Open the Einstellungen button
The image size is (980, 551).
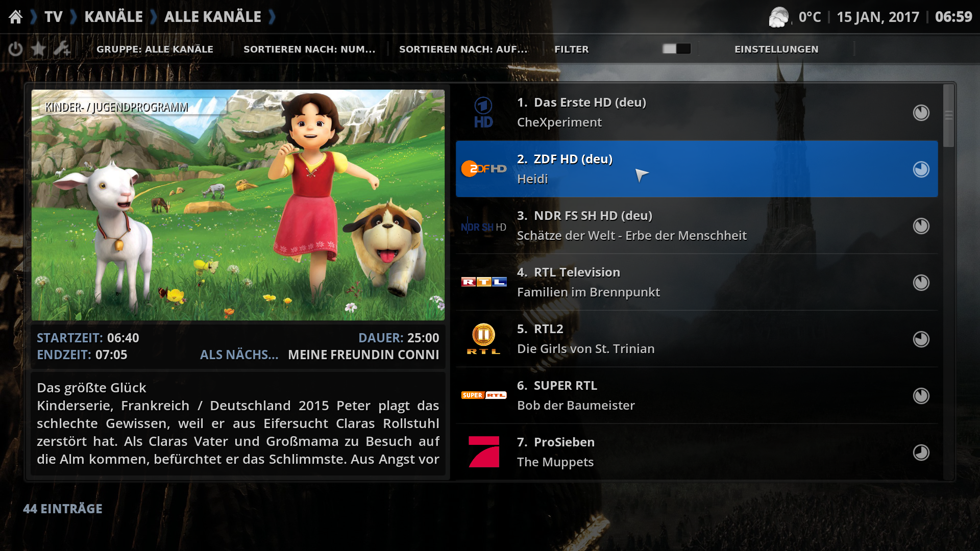click(776, 49)
